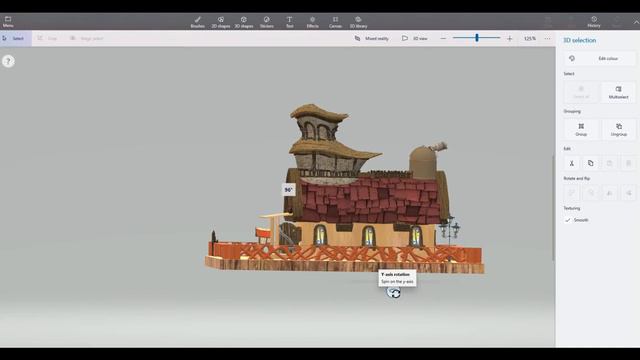Screen dimensions: 640x360
Task: Click Edit colour button
Action: 599,58
